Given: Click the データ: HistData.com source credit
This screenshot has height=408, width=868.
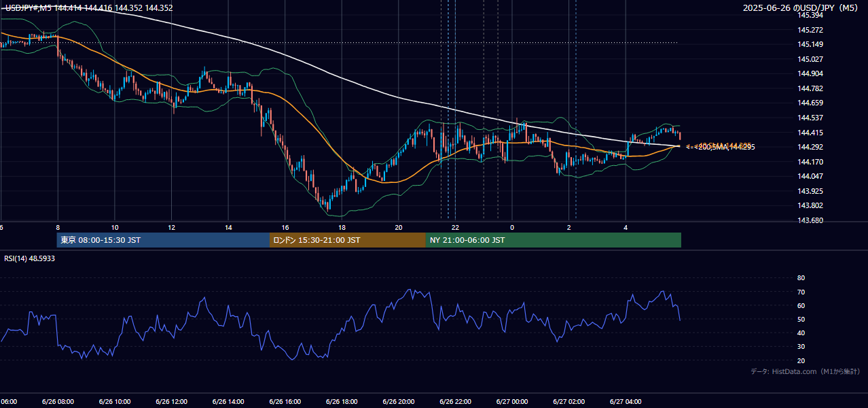Looking at the screenshot, I should coord(805,371).
